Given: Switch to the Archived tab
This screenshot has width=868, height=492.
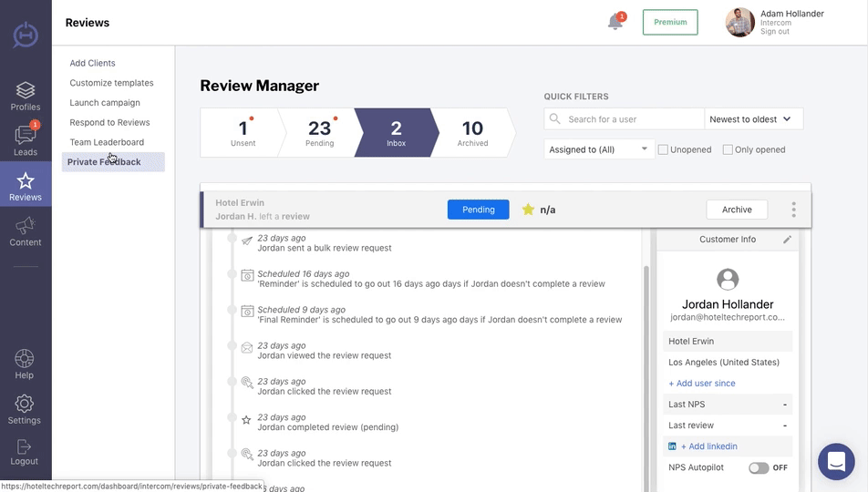Looking at the screenshot, I should point(472,133).
